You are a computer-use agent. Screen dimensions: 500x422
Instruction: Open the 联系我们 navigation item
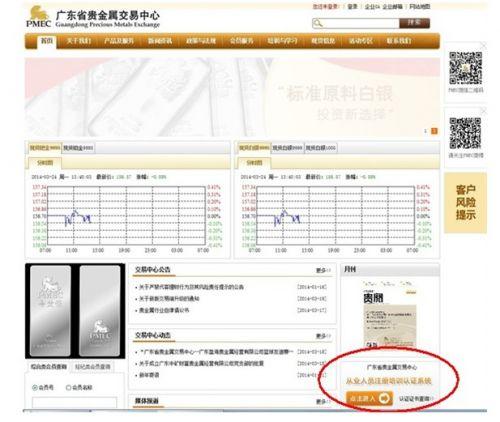(399, 41)
